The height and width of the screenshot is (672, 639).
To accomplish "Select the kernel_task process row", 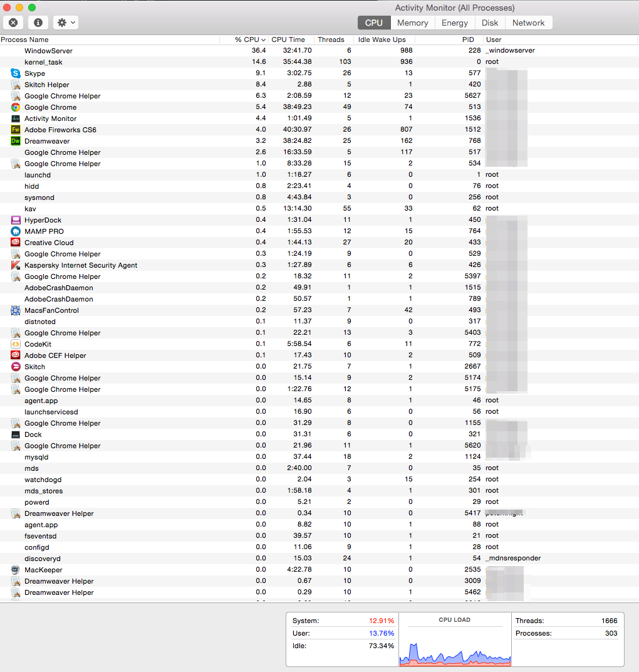I will click(x=319, y=61).
